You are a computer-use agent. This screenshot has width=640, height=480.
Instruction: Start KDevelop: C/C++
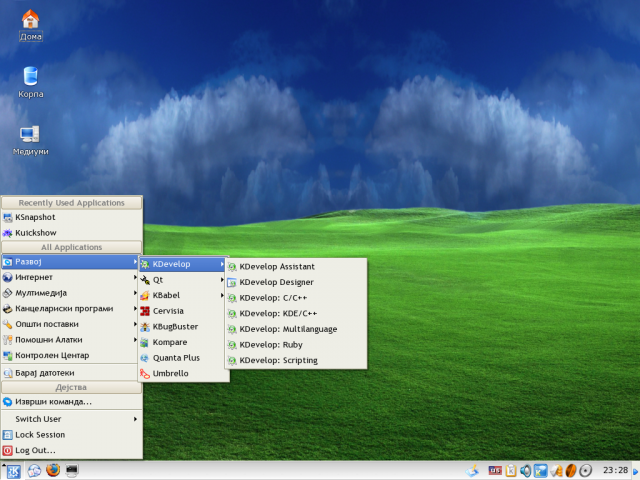click(x=296, y=298)
